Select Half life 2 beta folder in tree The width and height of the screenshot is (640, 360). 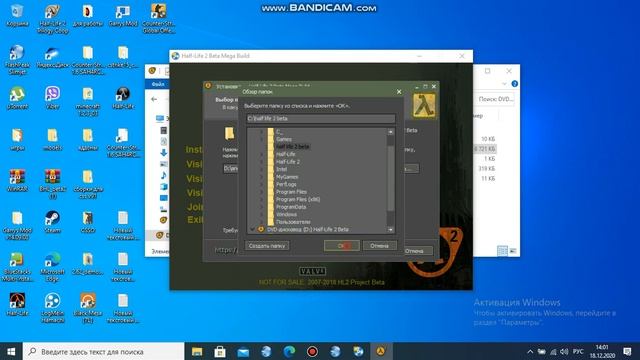[x=293, y=147]
